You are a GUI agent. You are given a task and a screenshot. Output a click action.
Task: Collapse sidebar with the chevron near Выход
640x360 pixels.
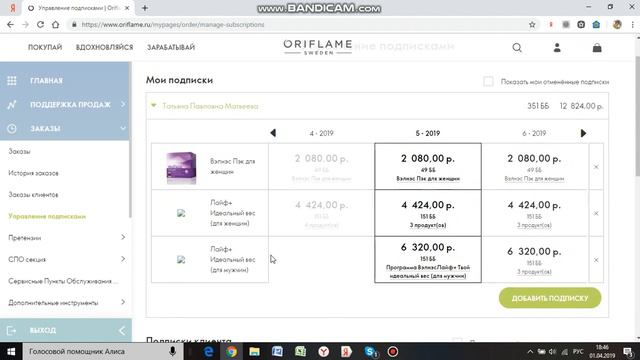click(x=122, y=330)
